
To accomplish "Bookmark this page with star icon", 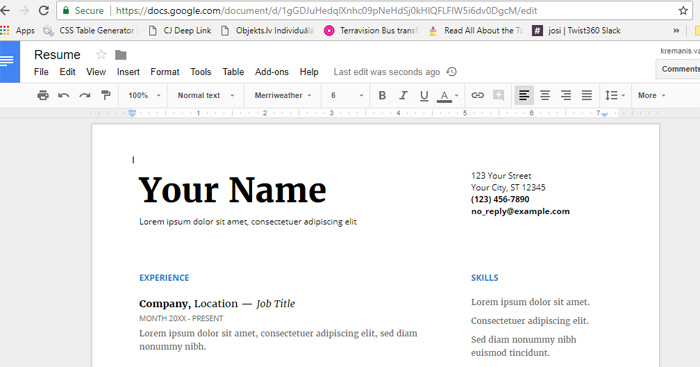I will coord(683,11).
